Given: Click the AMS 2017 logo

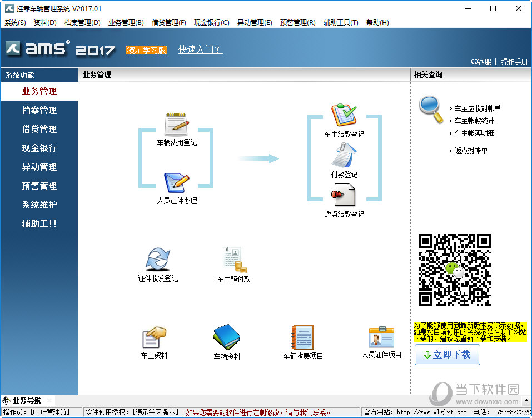Looking at the screenshot, I should coord(61,49).
